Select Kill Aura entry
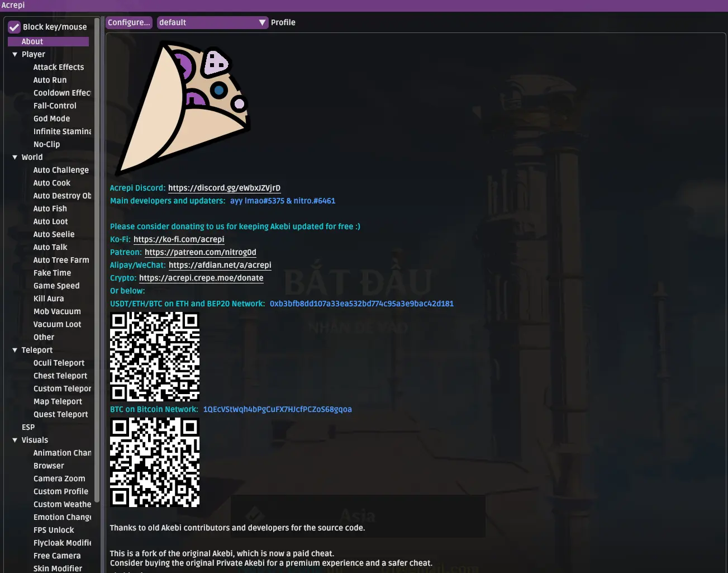Image resolution: width=728 pixels, height=573 pixels. point(49,299)
